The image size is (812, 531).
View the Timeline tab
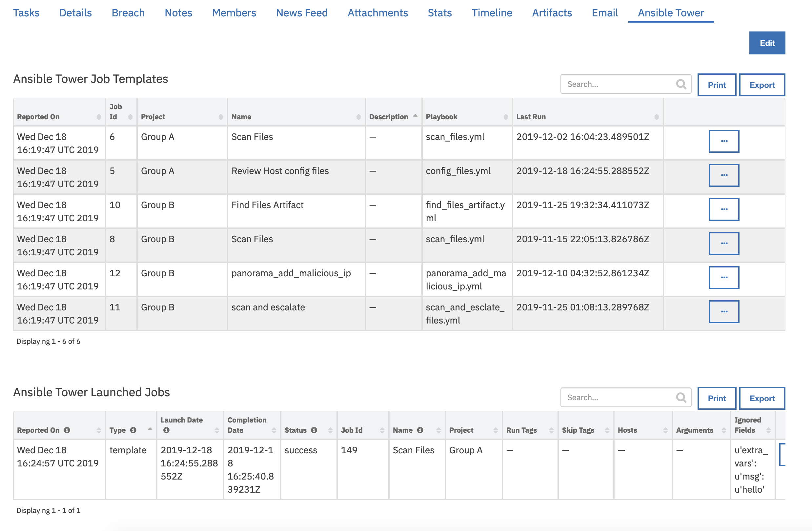coord(492,12)
